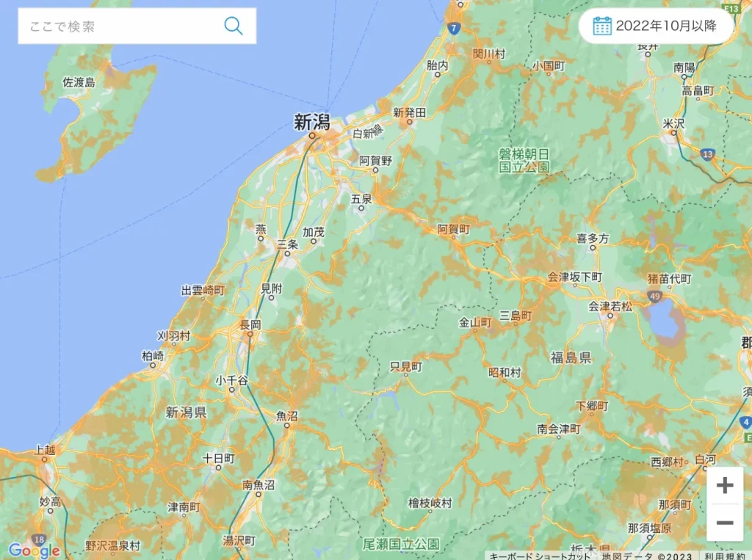Screen dimensions: 752x560
Task: Click the magnifying glass search icon
Action: [x=234, y=26]
